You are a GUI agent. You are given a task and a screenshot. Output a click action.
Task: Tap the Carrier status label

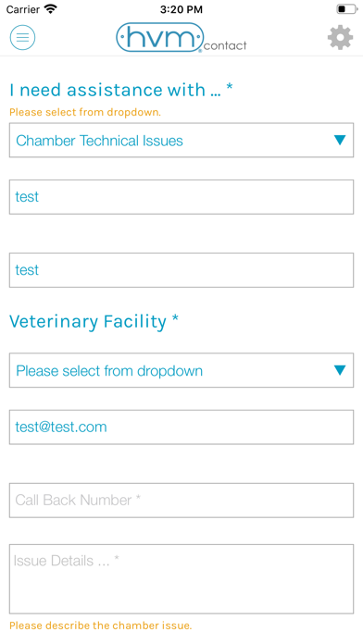pos(23,9)
